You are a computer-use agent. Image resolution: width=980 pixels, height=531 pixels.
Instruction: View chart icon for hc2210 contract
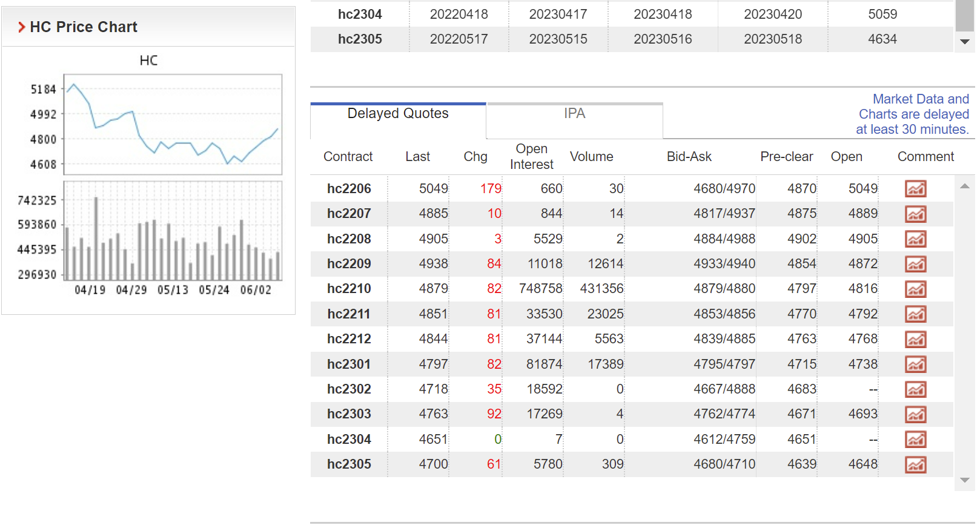tap(915, 289)
